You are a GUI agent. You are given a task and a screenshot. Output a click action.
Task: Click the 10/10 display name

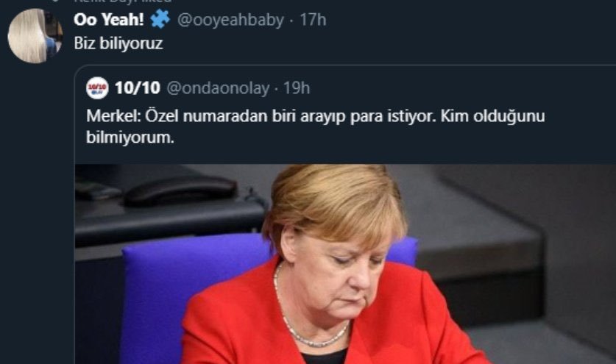click(137, 88)
